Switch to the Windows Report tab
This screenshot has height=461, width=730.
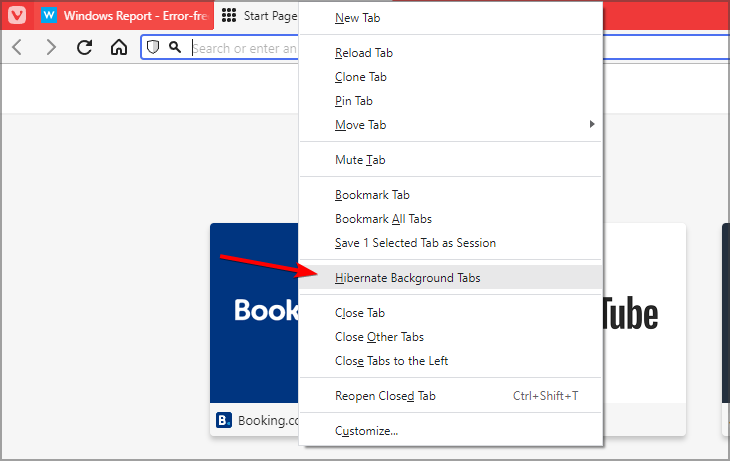124,16
